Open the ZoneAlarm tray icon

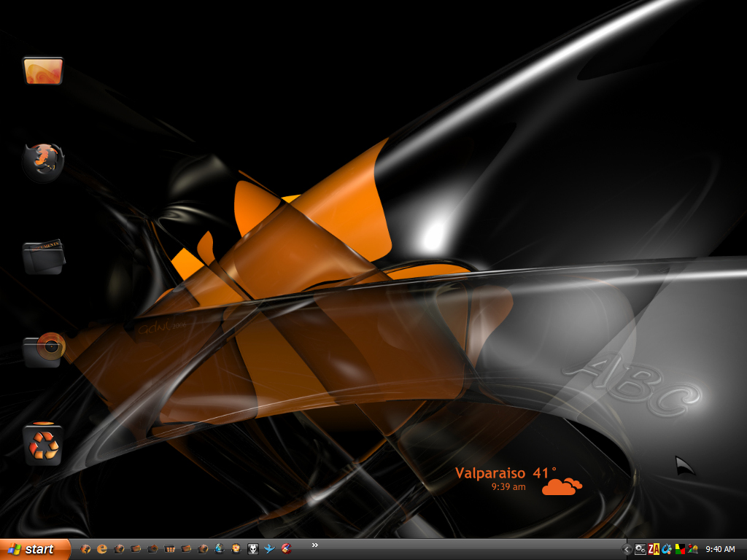coord(654,549)
